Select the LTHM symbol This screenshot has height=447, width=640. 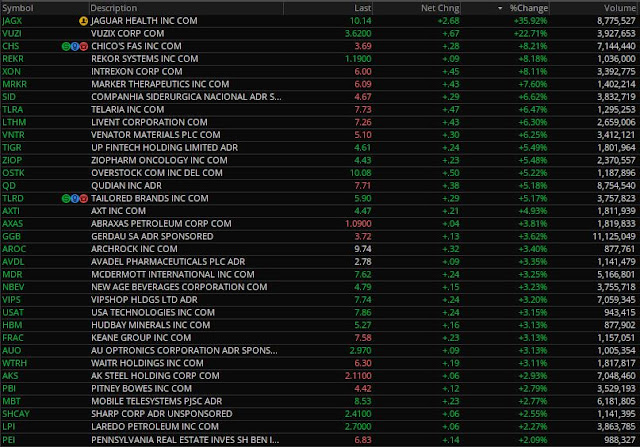(14, 122)
